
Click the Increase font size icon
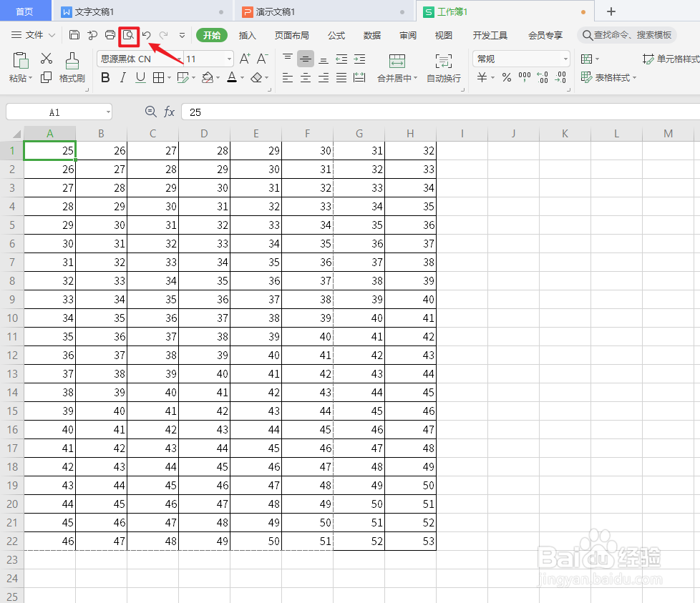tap(245, 59)
